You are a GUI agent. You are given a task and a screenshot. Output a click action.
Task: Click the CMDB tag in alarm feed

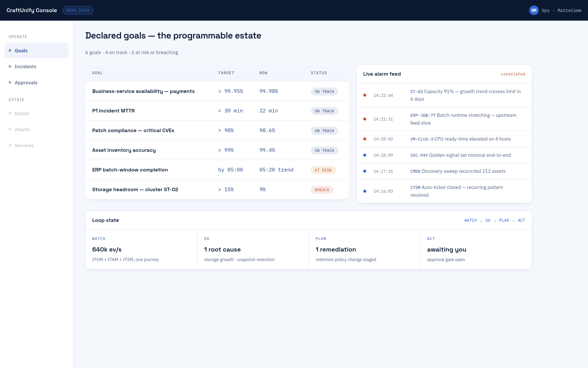pyautogui.click(x=415, y=171)
